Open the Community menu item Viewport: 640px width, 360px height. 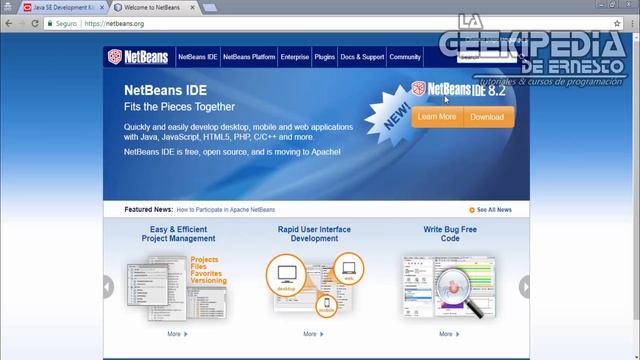(x=405, y=57)
